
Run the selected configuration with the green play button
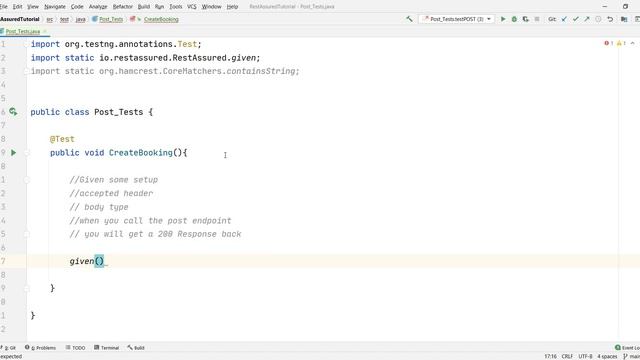(x=503, y=19)
